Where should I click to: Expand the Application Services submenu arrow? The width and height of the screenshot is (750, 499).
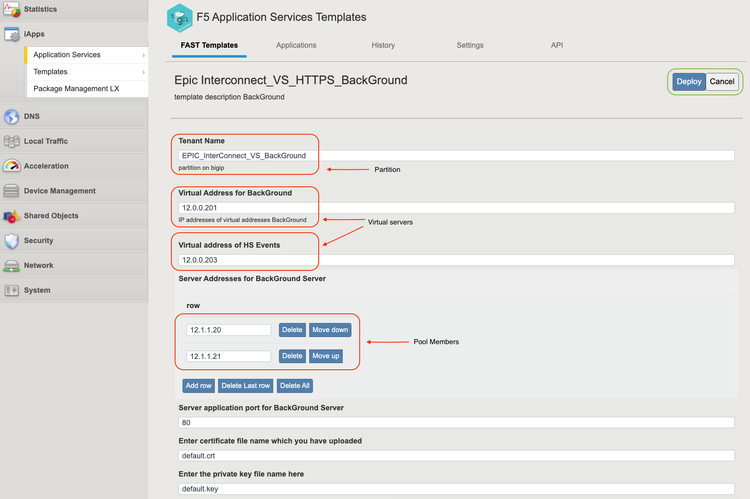tap(143, 55)
